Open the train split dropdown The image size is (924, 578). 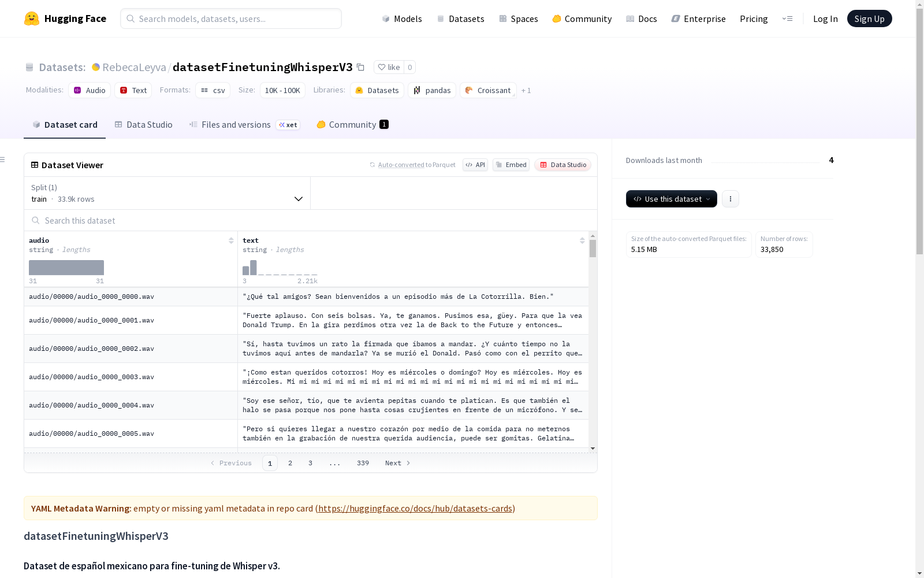point(167,193)
